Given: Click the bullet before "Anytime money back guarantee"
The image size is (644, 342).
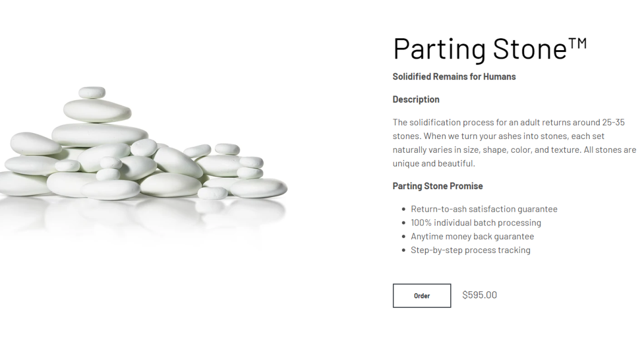Looking at the screenshot, I should click(x=404, y=237).
